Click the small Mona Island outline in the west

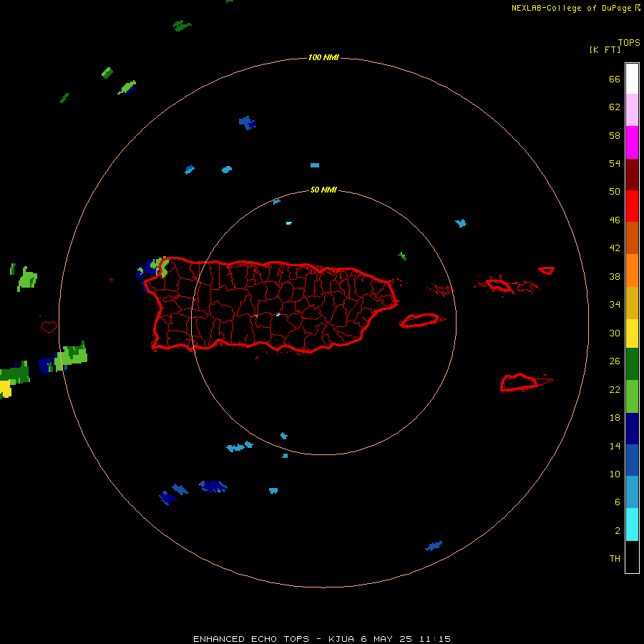(x=49, y=326)
